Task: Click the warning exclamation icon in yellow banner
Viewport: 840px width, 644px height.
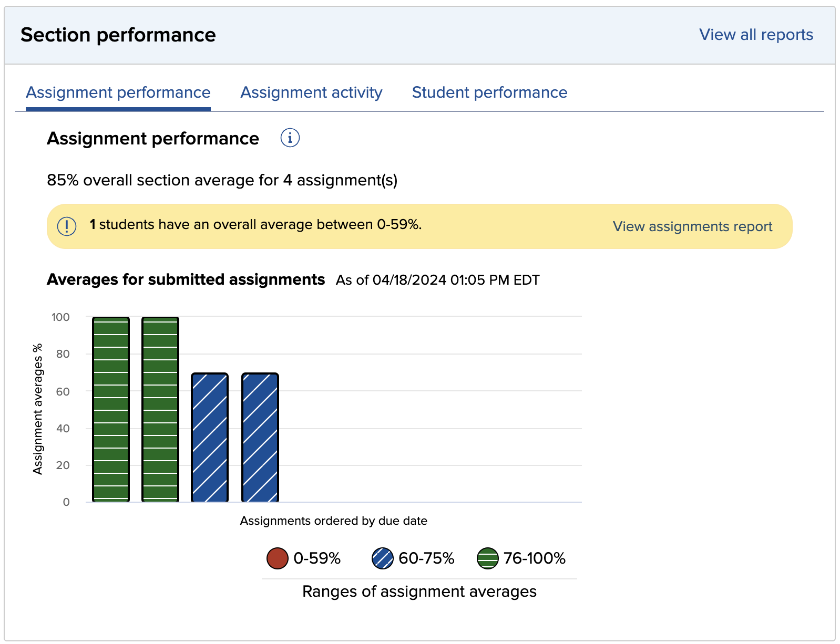Action: pos(67,226)
